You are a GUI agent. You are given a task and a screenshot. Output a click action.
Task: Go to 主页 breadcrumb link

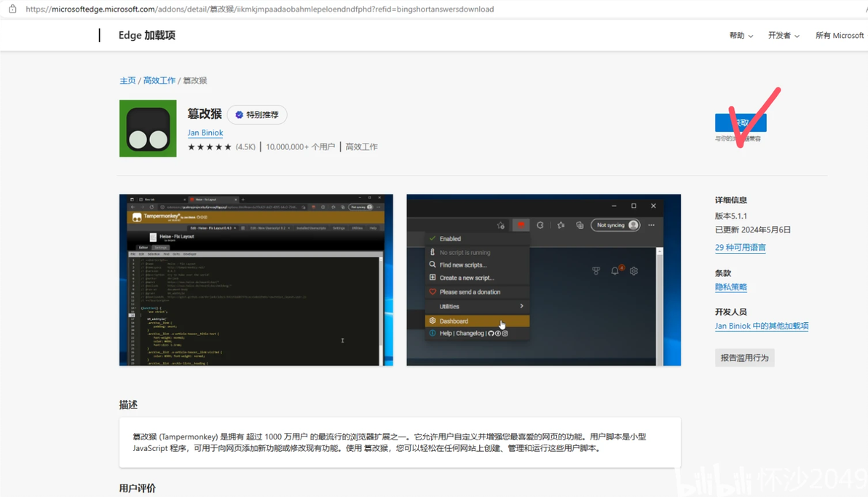coord(127,80)
